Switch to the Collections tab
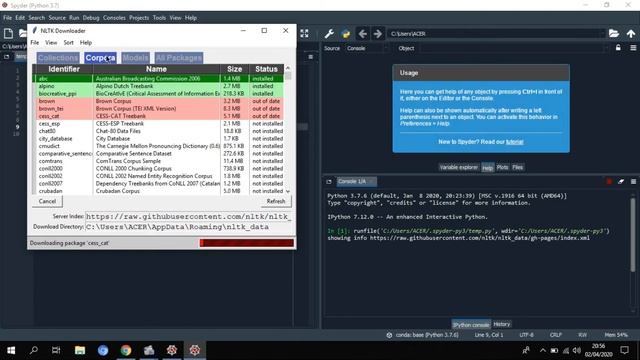 [x=58, y=58]
